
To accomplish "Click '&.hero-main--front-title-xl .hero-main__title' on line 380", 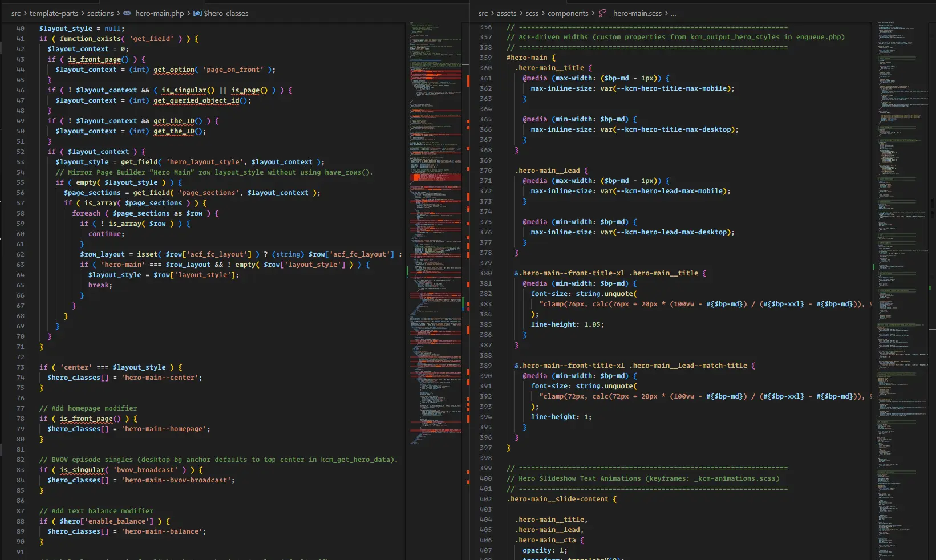I will point(606,273).
